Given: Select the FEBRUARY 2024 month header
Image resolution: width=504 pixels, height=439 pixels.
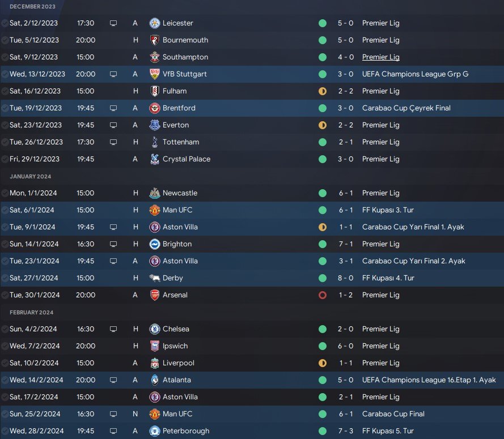Looking at the screenshot, I should point(32,313).
